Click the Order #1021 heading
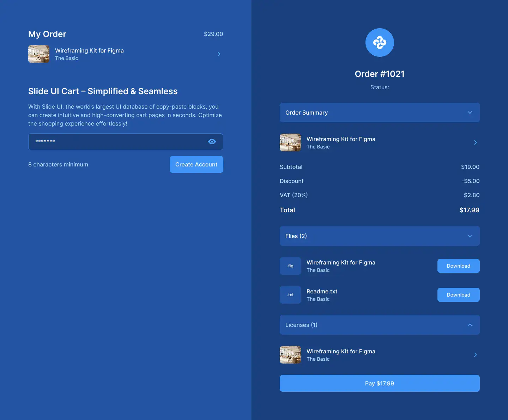508x420 pixels. (380, 74)
